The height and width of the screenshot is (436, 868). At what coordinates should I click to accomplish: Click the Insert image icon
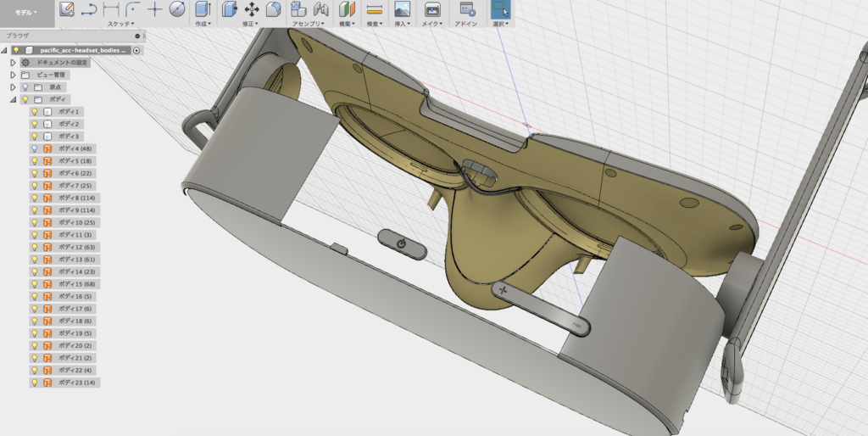(402, 8)
